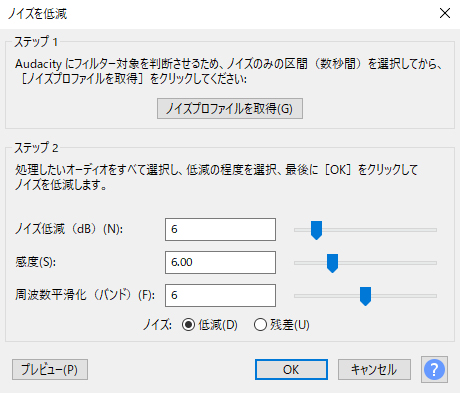Select the 低減(D) radio button

point(188,325)
